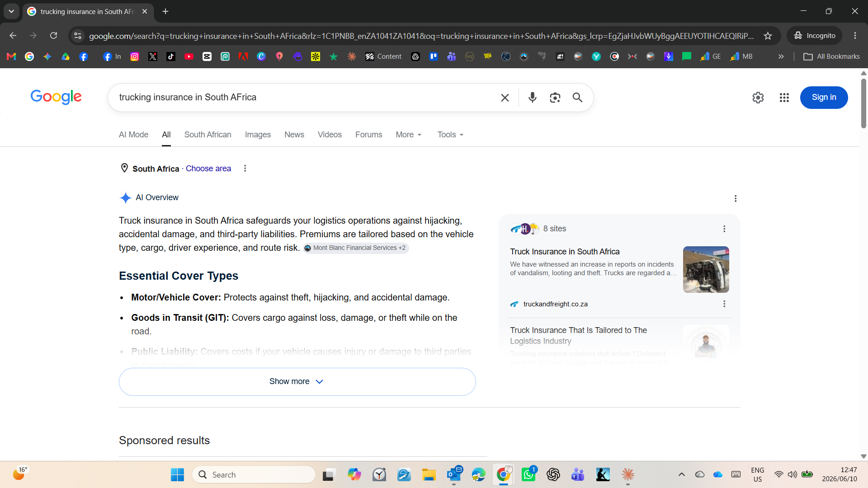Open AI Overview three-dot options
Viewport: 868px width, 488px height.
click(736, 198)
